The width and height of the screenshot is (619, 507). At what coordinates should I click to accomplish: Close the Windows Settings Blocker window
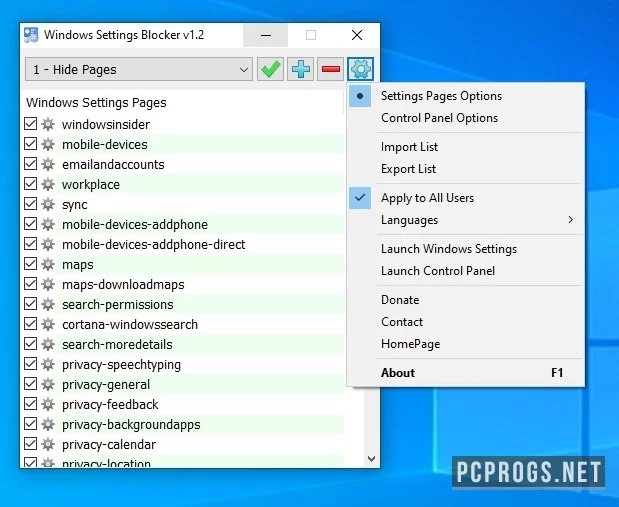tap(357, 35)
